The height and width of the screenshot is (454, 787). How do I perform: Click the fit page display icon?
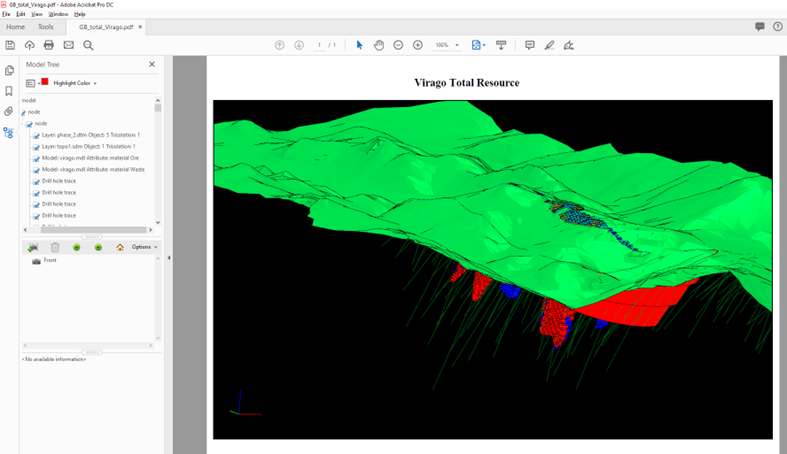pos(476,45)
